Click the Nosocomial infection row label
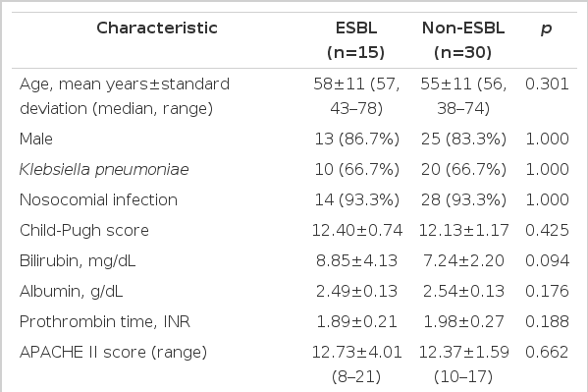This screenshot has width=588, height=392. point(98,199)
